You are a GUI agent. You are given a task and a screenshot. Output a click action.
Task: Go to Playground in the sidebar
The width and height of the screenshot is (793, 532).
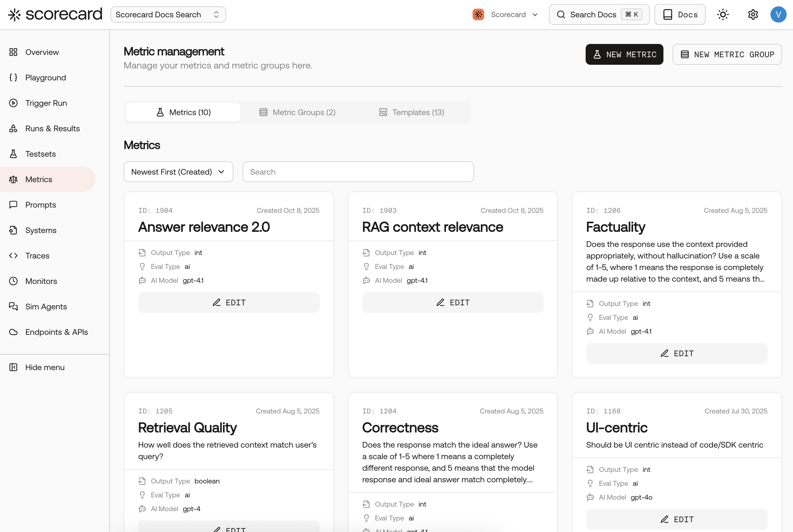point(45,77)
